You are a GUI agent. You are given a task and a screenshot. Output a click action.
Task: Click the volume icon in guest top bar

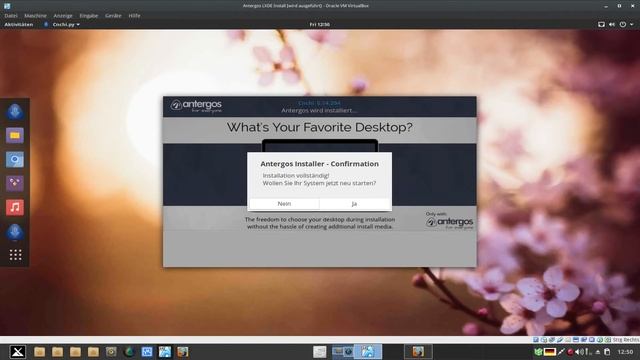click(x=612, y=24)
